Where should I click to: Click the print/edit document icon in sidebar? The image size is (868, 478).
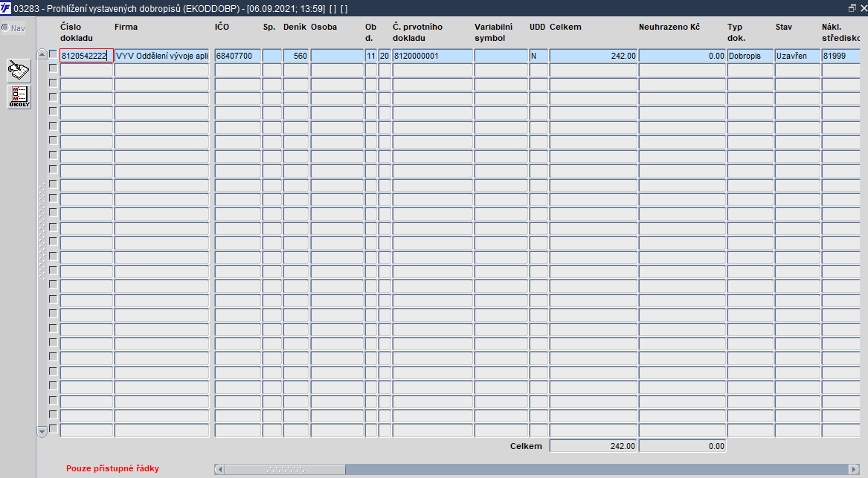[x=19, y=71]
